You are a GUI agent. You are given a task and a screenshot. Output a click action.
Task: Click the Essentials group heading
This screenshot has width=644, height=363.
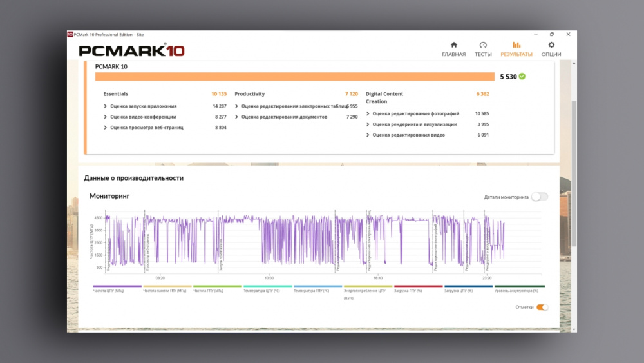click(115, 93)
